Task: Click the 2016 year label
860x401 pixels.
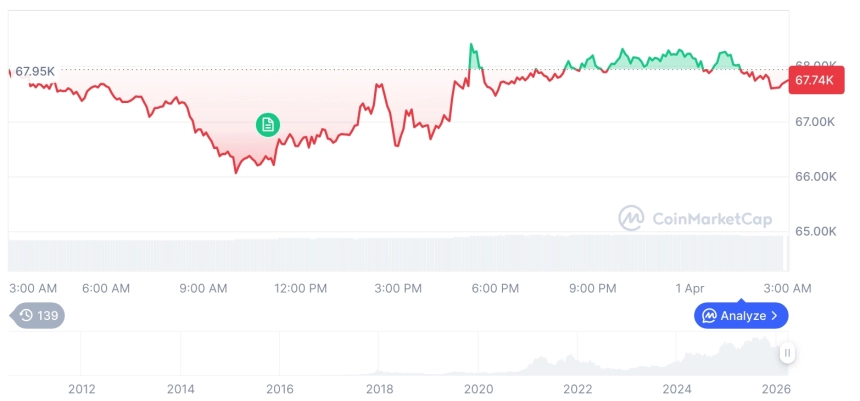Action: (x=280, y=389)
